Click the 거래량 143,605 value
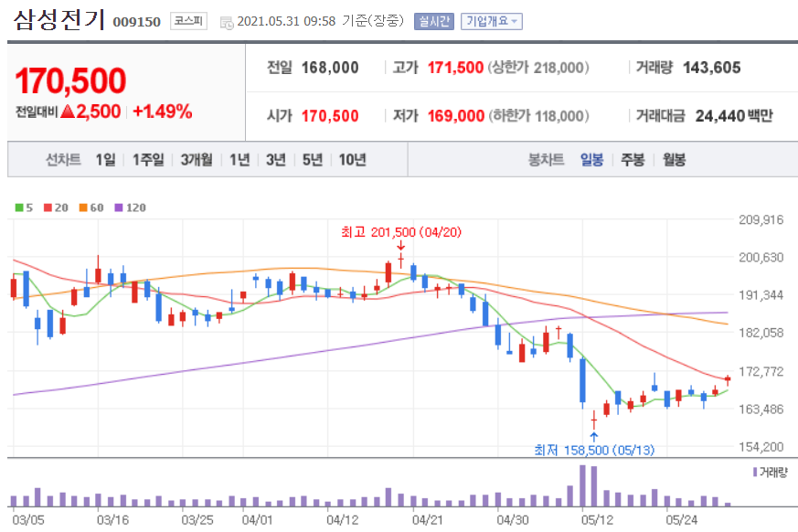798x532 pixels. click(x=711, y=68)
